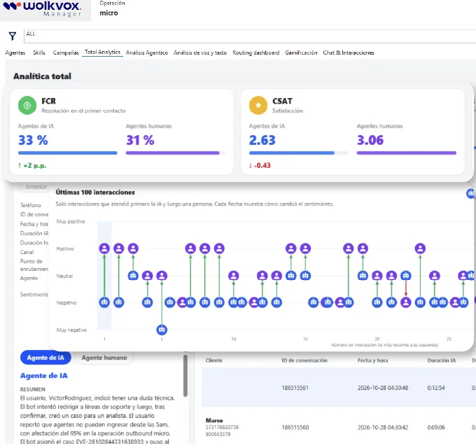
Task: Click the yellow CSAT star icon
Action: (x=258, y=105)
